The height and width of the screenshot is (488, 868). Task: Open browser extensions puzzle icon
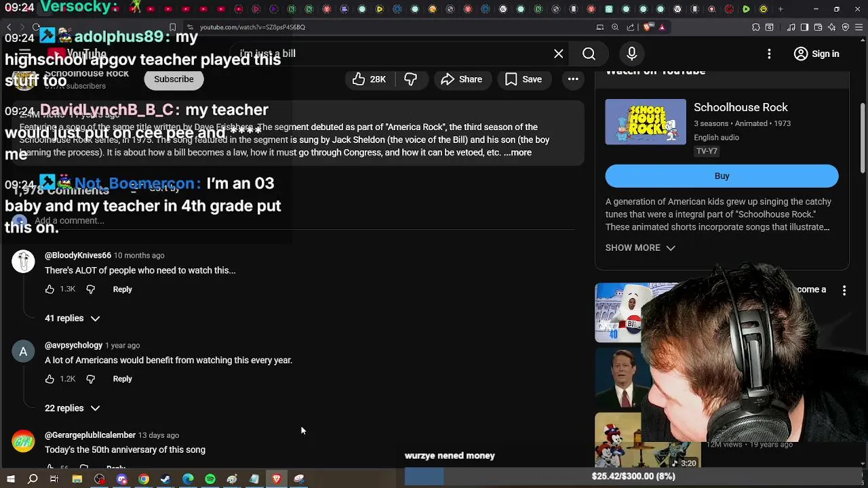[x=756, y=27]
